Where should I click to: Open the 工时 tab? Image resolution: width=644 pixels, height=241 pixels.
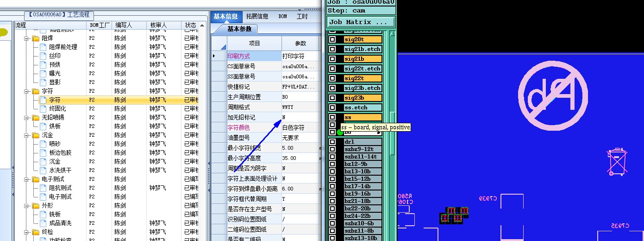tap(302, 17)
